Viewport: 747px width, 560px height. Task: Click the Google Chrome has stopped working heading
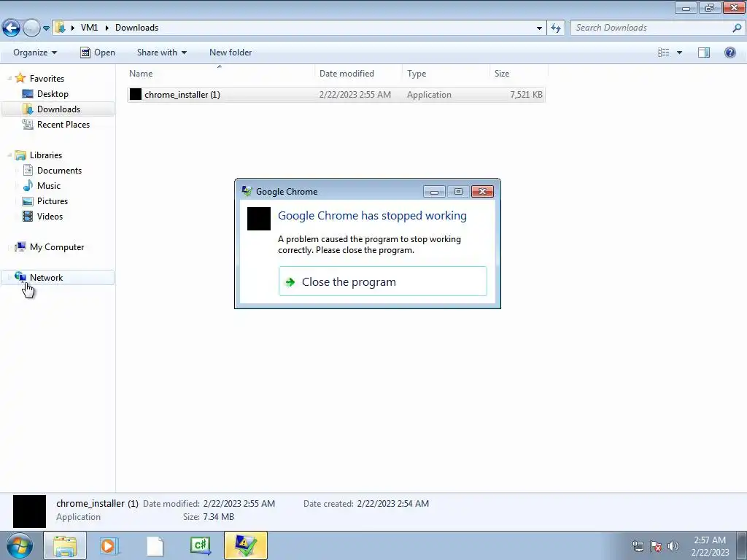click(x=372, y=216)
